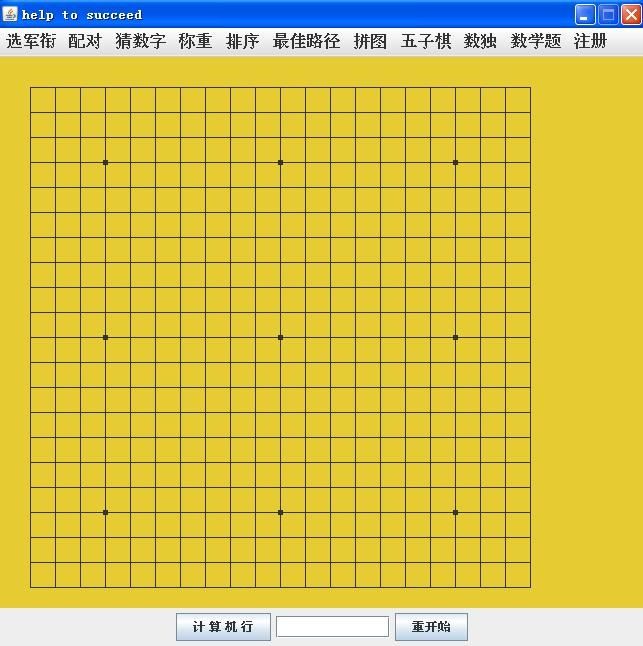The image size is (643, 646).
Task: Open the 称重 menu
Action: click(195, 41)
